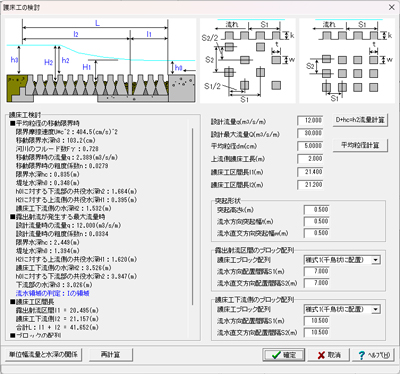Screen dimensions: 400x374
Task: Click the 上流側護床工長 input field
Action: tap(310, 159)
